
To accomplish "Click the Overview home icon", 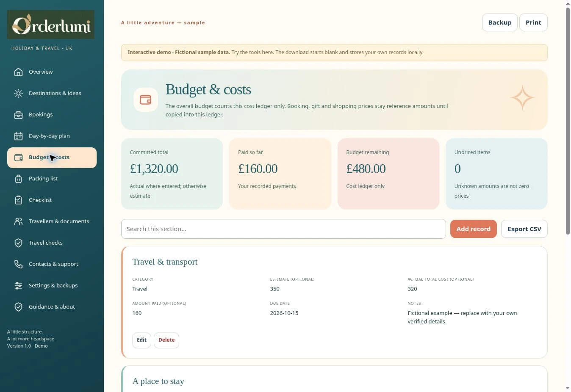I will [18, 72].
